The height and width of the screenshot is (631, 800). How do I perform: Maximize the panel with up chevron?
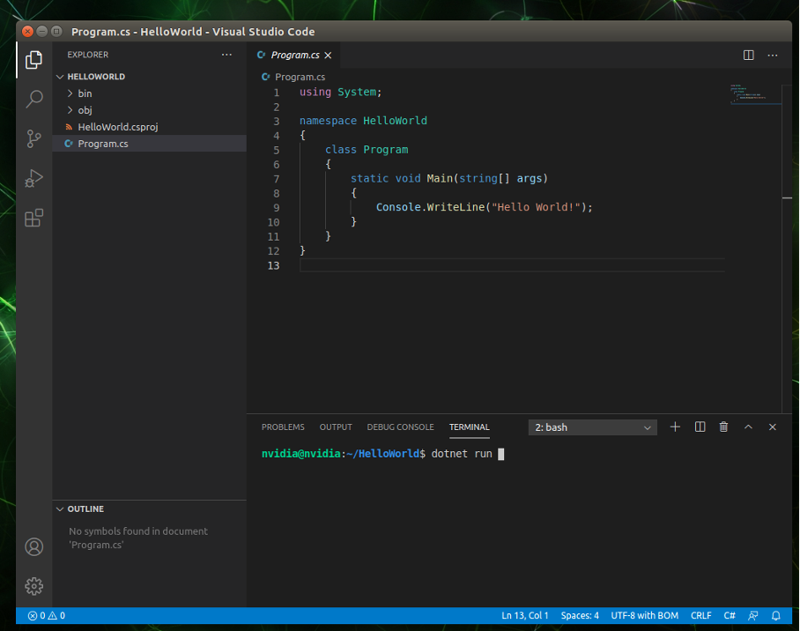tap(748, 427)
